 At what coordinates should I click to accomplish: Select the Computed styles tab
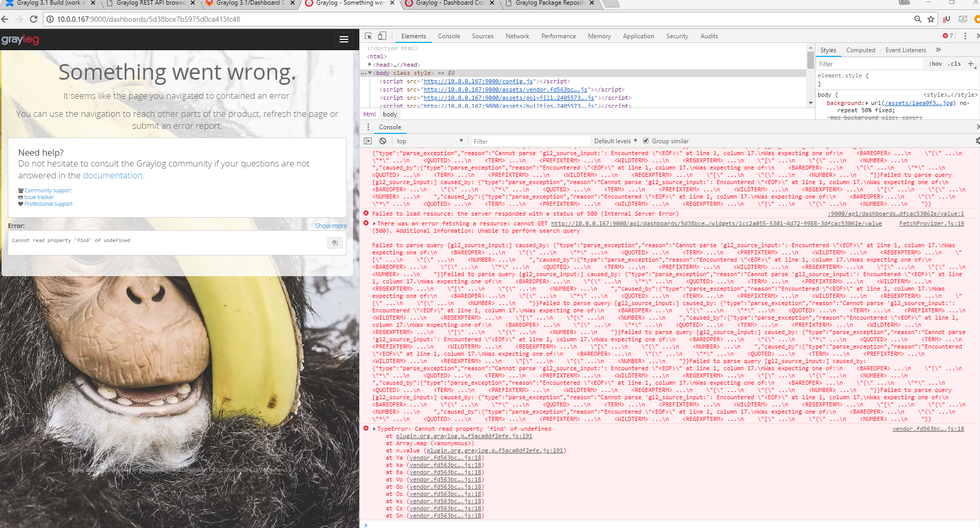861,50
